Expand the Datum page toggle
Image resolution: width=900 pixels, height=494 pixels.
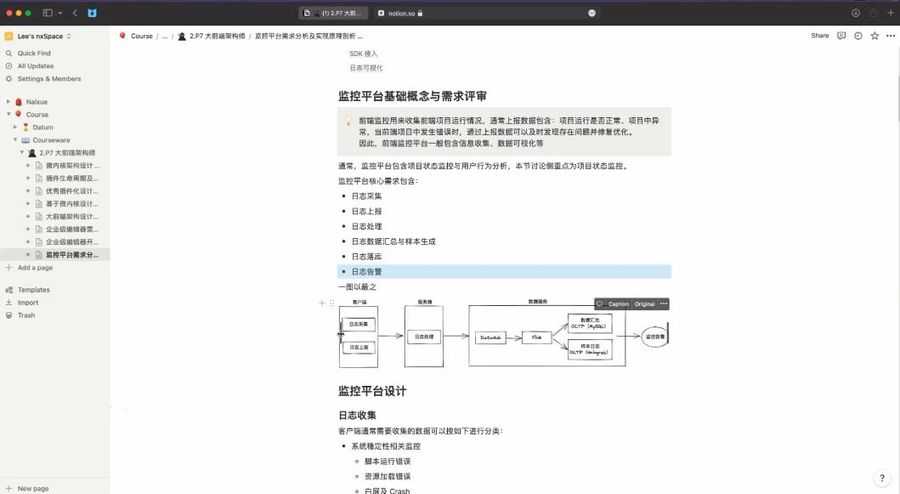(15, 127)
